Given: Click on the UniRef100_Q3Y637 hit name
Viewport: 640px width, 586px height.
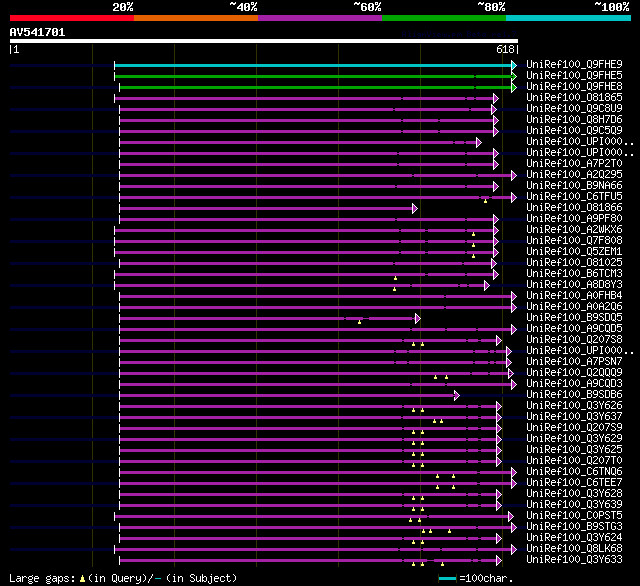Looking at the screenshot, I should pyautogui.click(x=574, y=417).
